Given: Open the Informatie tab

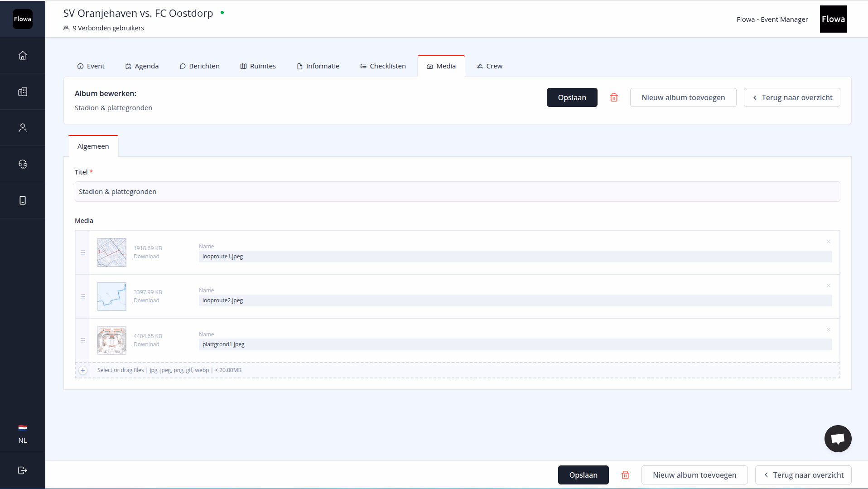Looking at the screenshot, I should [x=318, y=66].
